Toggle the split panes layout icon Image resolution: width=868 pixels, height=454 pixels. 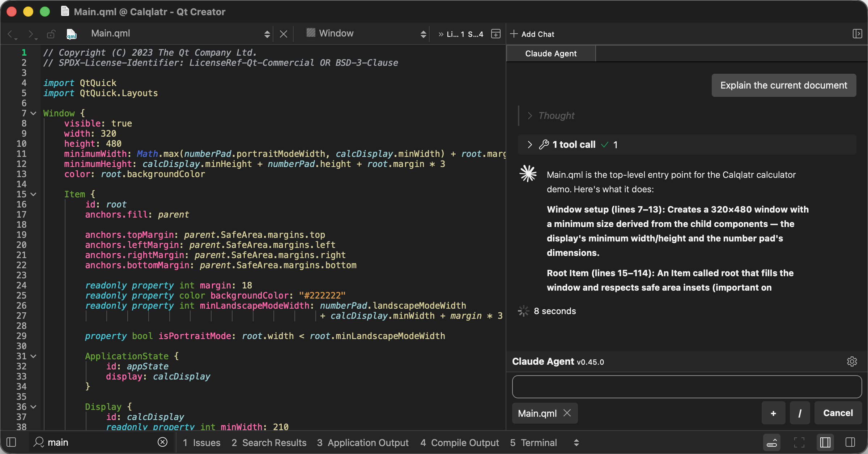(825, 442)
